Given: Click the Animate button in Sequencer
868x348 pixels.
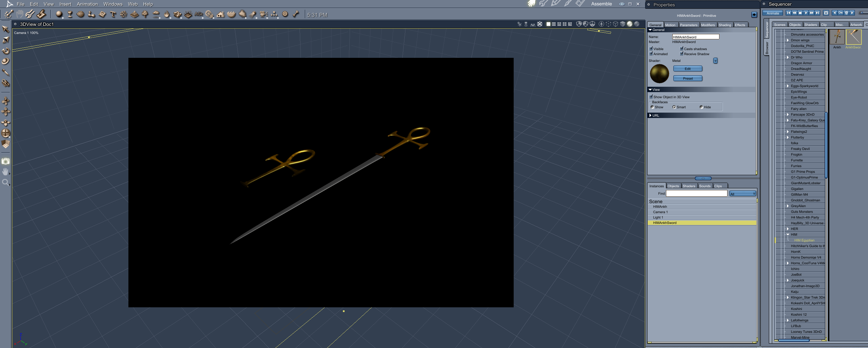Looking at the screenshot, I should (x=773, y=13).
